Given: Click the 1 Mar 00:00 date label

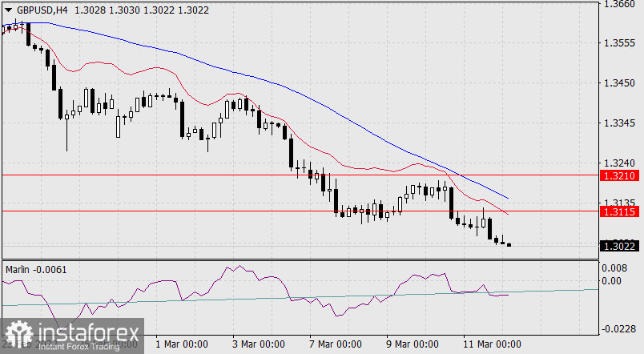Looking at the screenshot, I should click(181, 344).
